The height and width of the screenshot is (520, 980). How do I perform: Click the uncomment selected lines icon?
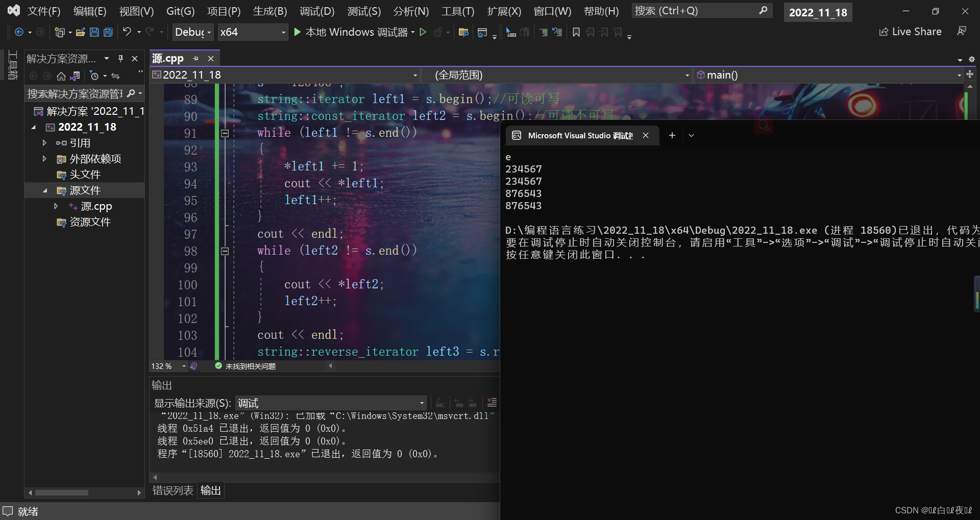557,32
